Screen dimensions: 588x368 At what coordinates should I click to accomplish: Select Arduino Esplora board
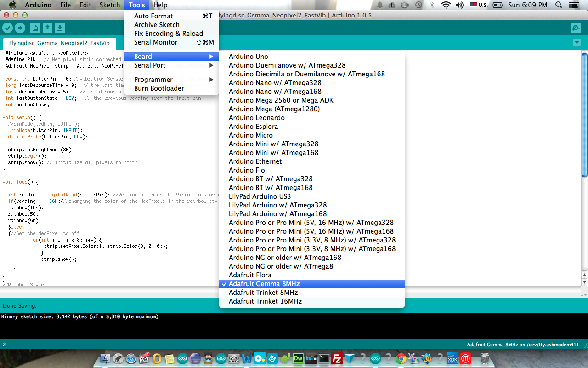point(312,126)
